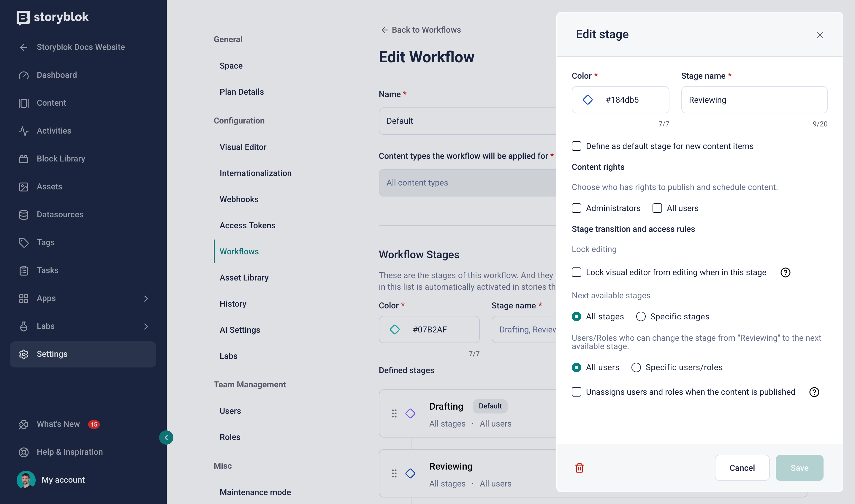Open Webhooks in the settings menu
This screenshot has width=855, height=504.
point(239,199)
